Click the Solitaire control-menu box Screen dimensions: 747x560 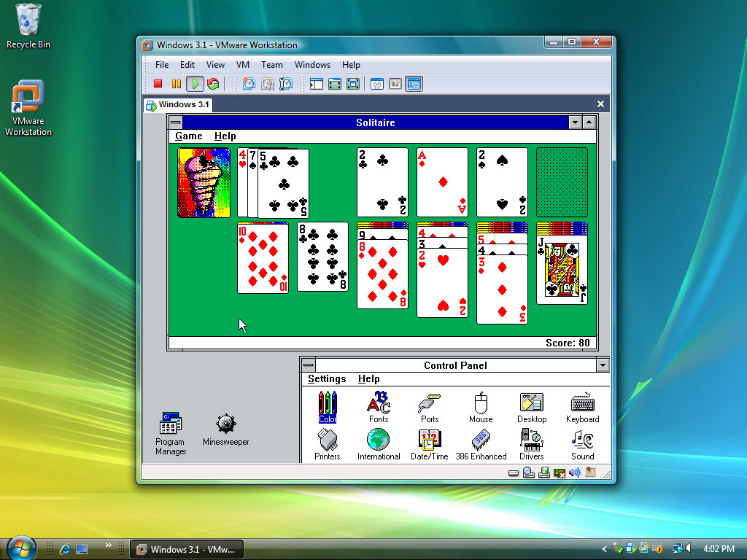pyautogui.click(x=176, y=122)
